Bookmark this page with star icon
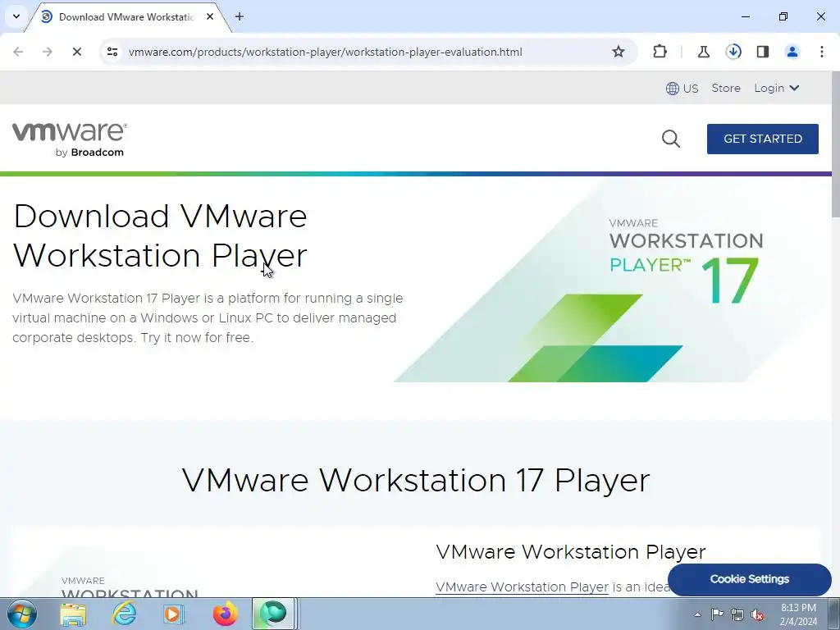The image size is (840, 630). [x=619, y=52]
